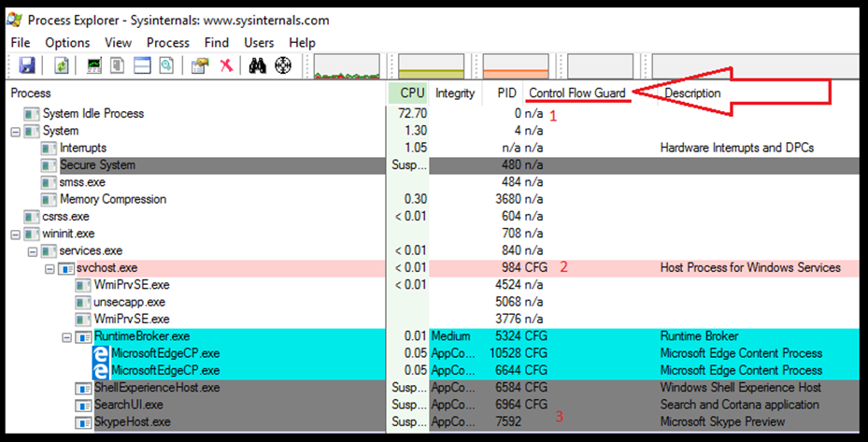Open the View menu

[118, 43]
